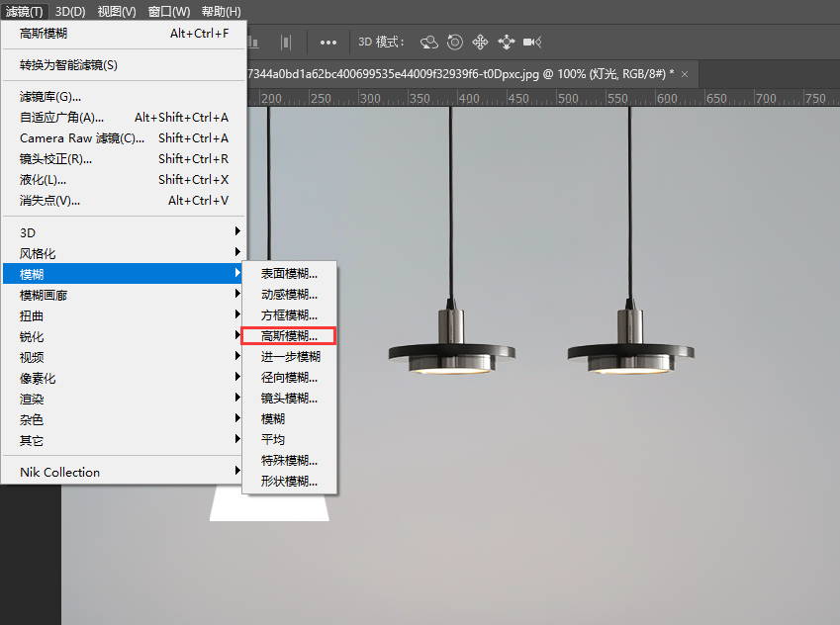
Task: Expand the 像素化 submenu
Action: point(124,378)
